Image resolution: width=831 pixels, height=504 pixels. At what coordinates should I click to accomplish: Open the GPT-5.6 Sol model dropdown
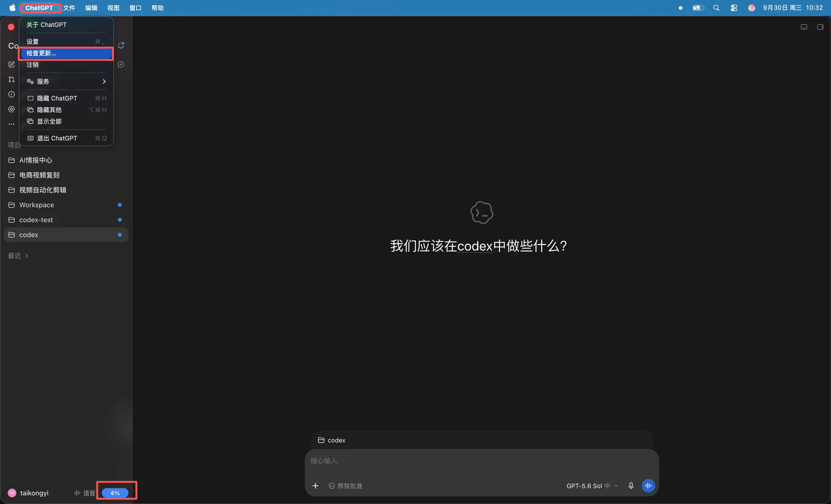click(592, 486)
